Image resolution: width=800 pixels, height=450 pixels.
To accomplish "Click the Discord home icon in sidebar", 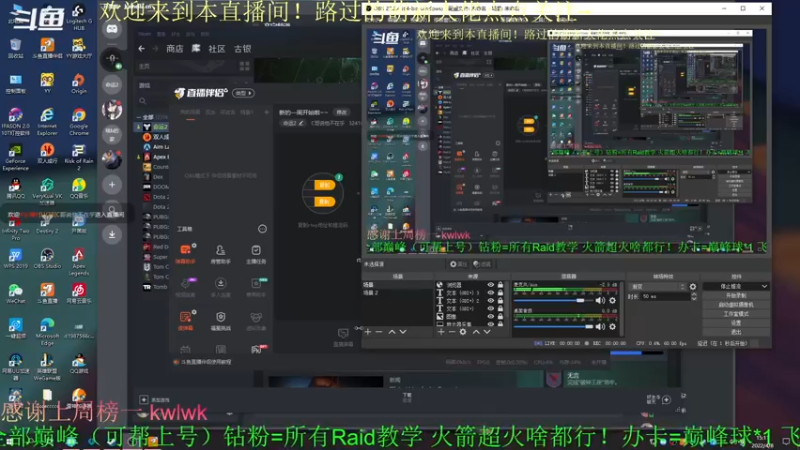I will (x=112, y=29).
